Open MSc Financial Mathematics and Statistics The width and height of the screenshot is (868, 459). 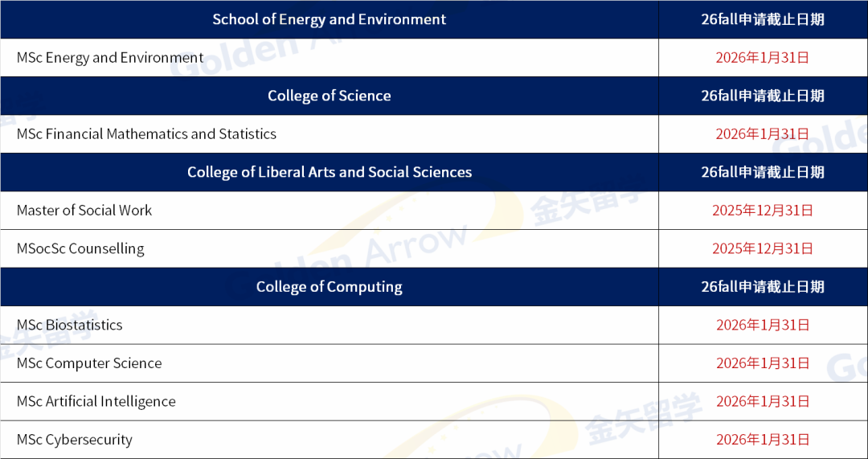click(x=146, y=134)
